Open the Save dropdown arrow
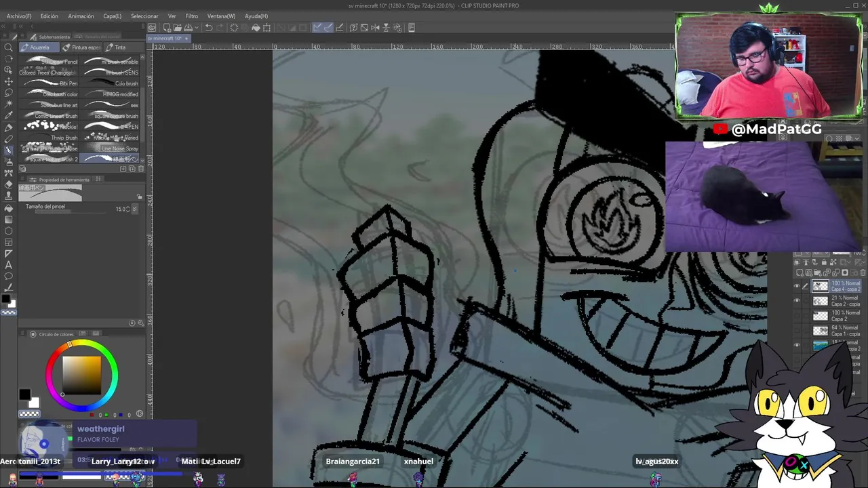Screen dimensions: 868x488 [x=195, y=28]
